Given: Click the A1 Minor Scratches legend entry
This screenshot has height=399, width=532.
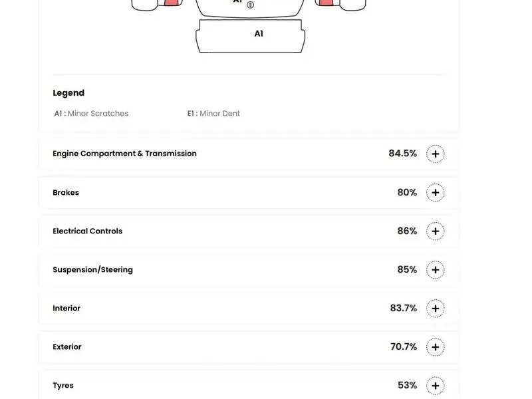Looking at the screenshot, I should (x=91, y=114).
